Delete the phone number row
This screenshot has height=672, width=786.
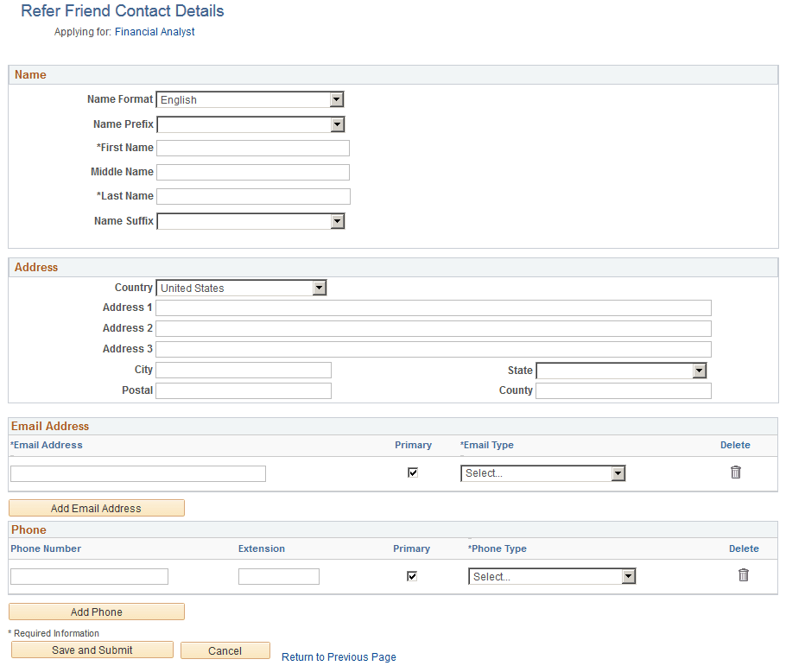743,574
